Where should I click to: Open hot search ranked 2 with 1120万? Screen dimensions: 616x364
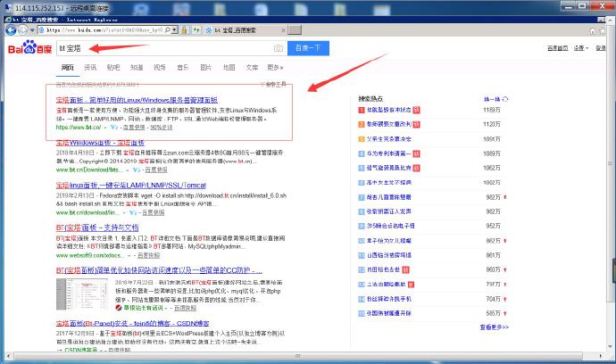[x=389, y=125]
